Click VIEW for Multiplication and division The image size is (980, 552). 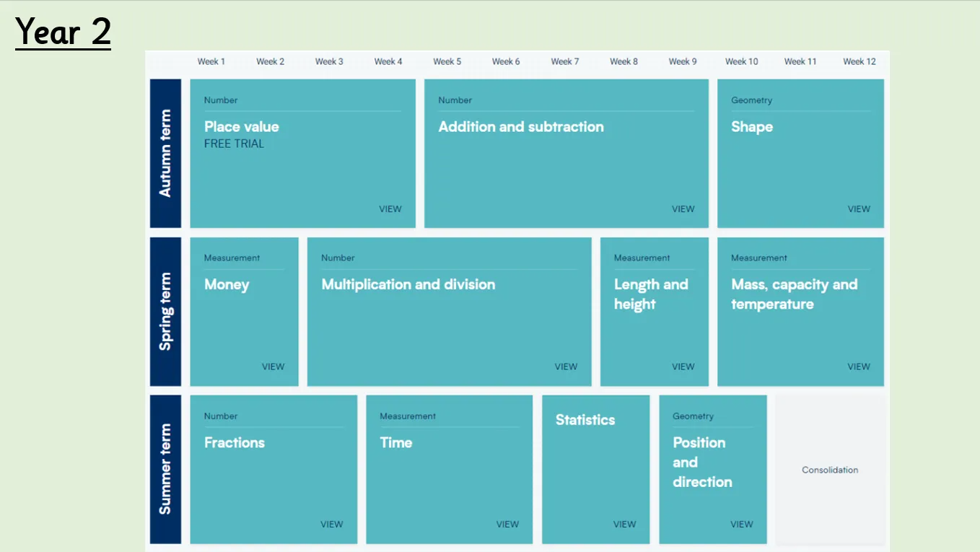tap(566, 367)
